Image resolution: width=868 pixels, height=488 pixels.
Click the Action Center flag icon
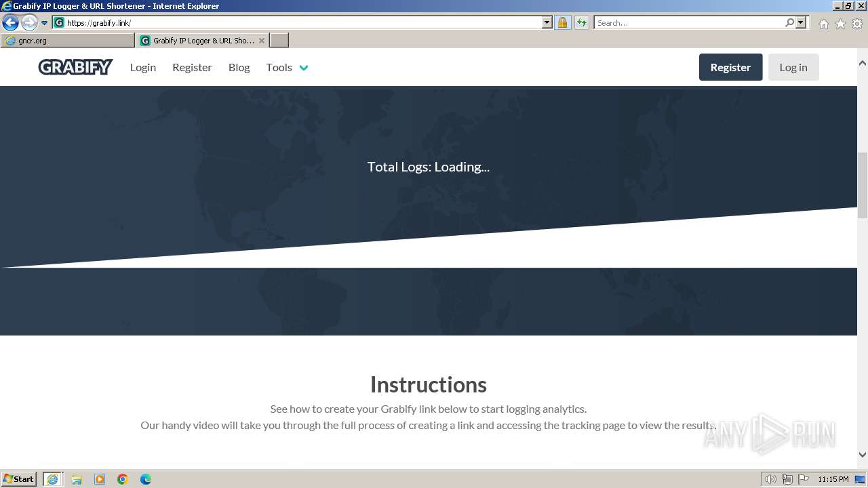click(x=804, y=479)
